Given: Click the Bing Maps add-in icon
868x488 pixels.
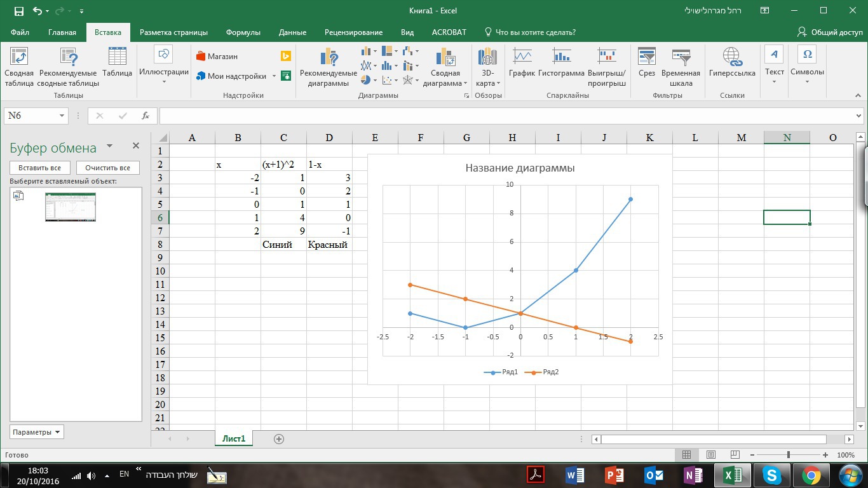Looking at the screenshot, I should click(x=286, y=57).
